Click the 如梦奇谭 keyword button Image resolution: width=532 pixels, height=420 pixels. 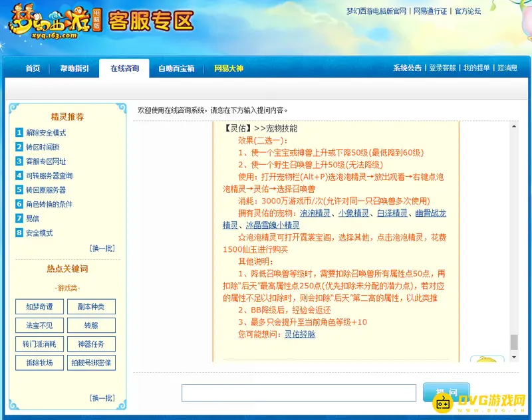click(39, 306)
